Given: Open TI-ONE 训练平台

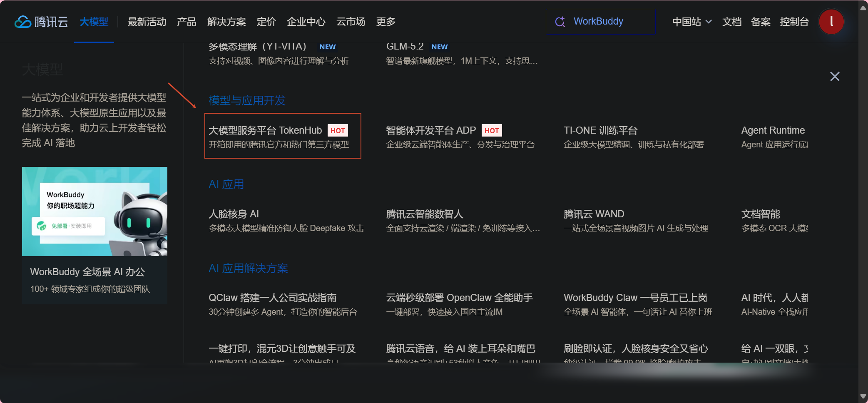Looking at the screenshot, I should tap(601, 130).
